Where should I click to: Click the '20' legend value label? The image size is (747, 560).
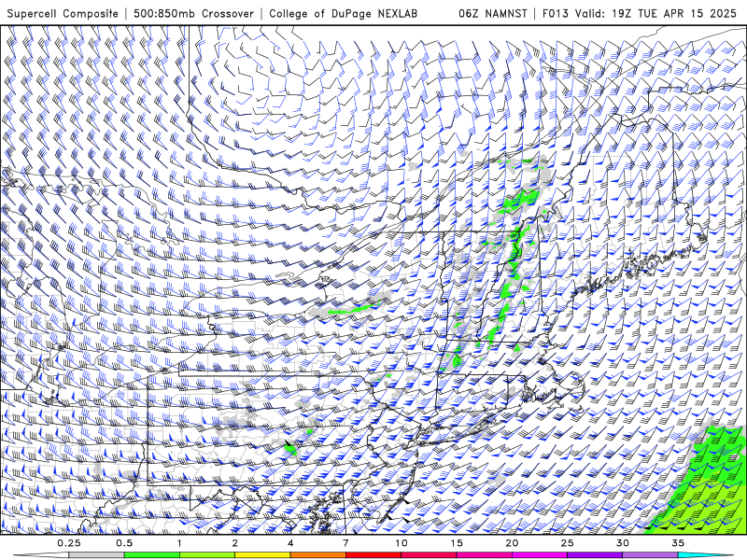(x=512, y=543)
